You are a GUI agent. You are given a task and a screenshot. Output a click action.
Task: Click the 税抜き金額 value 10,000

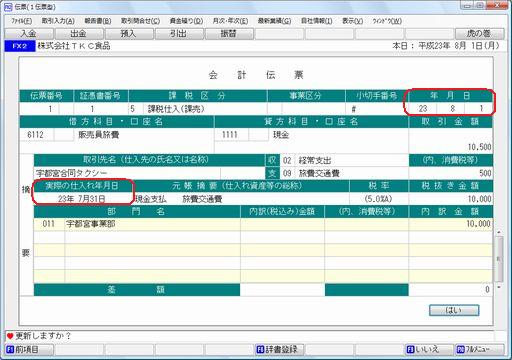[479, 199]
